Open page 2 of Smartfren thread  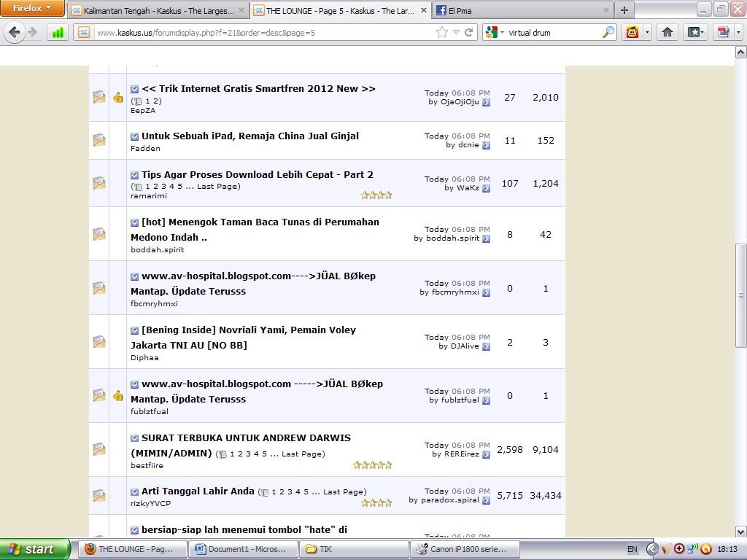pos(156,101)
